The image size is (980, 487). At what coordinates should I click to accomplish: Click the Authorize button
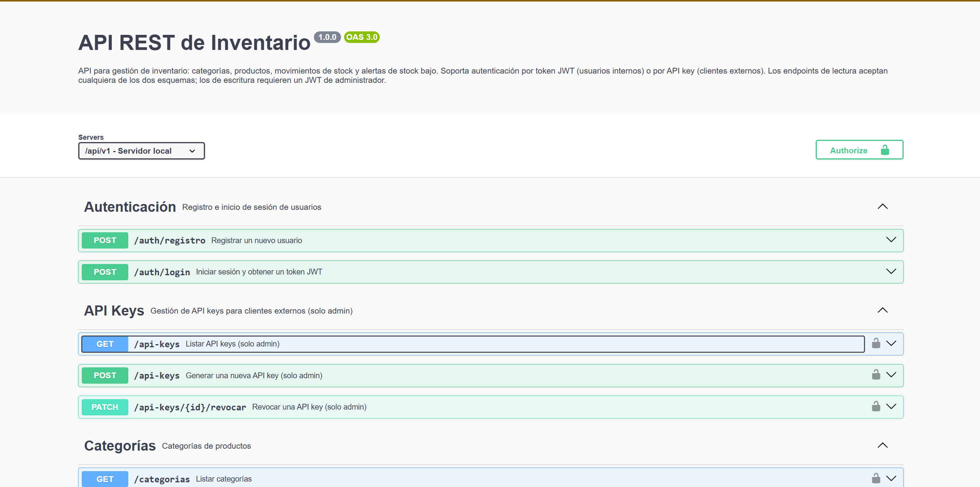[859, 150]
